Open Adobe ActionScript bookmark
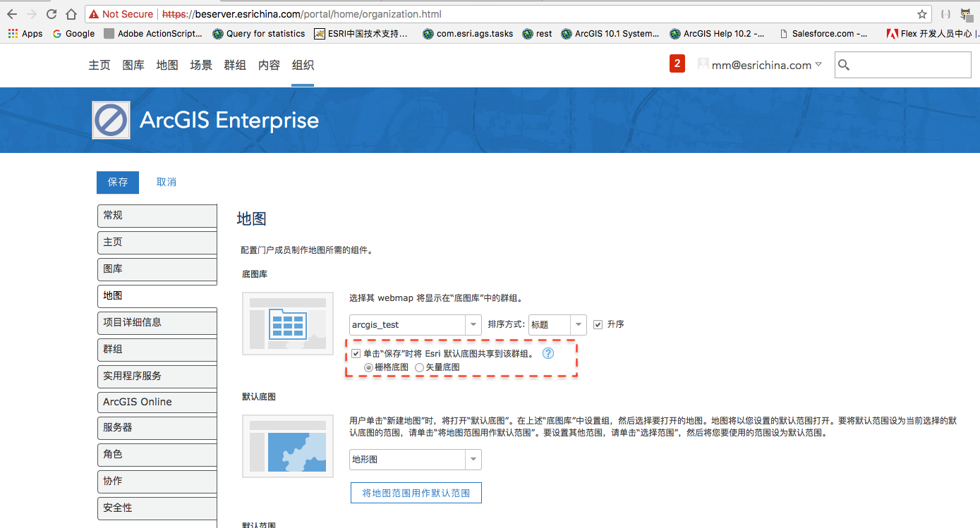 pyautogui.click(x=153, y=33)
